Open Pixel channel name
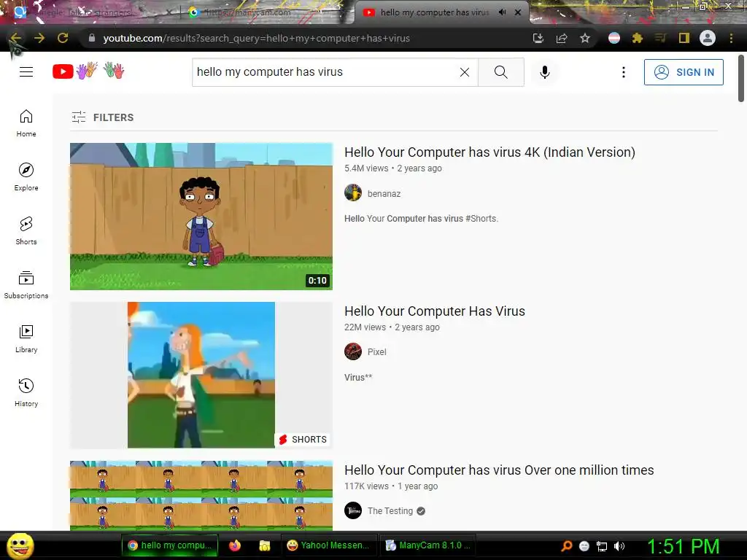The height and width of the screenshot is (560, 747). point(377,352)
